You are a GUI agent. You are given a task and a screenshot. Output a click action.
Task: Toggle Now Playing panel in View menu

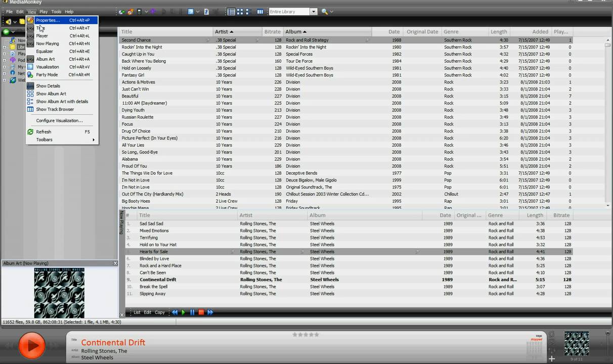pyautogui.click(x=62, y=43)
